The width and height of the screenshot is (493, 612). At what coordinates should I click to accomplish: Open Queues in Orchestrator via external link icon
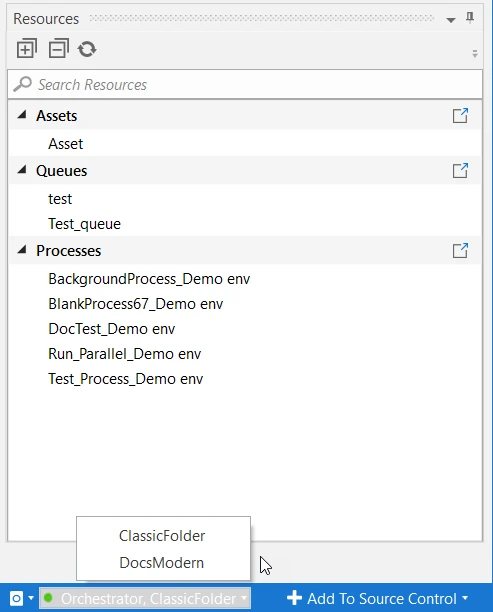460,171
